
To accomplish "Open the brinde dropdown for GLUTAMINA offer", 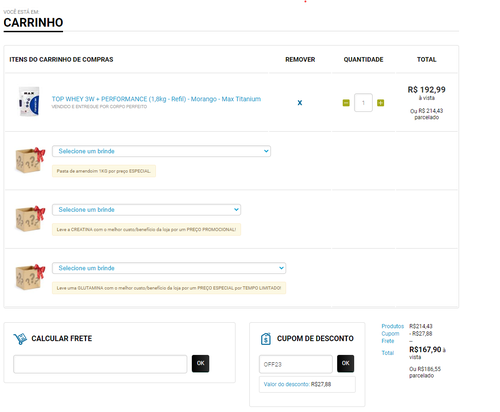I will click(169, 268).
